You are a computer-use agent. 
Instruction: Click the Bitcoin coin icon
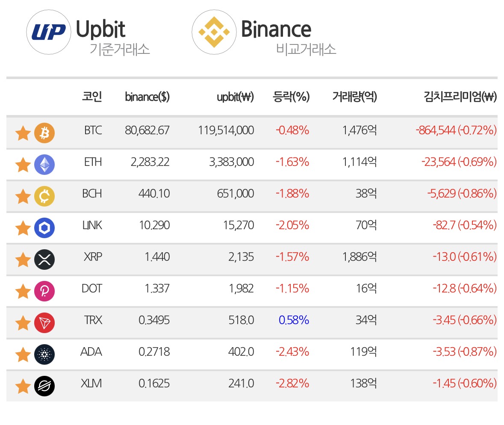[x=44, y=133]
